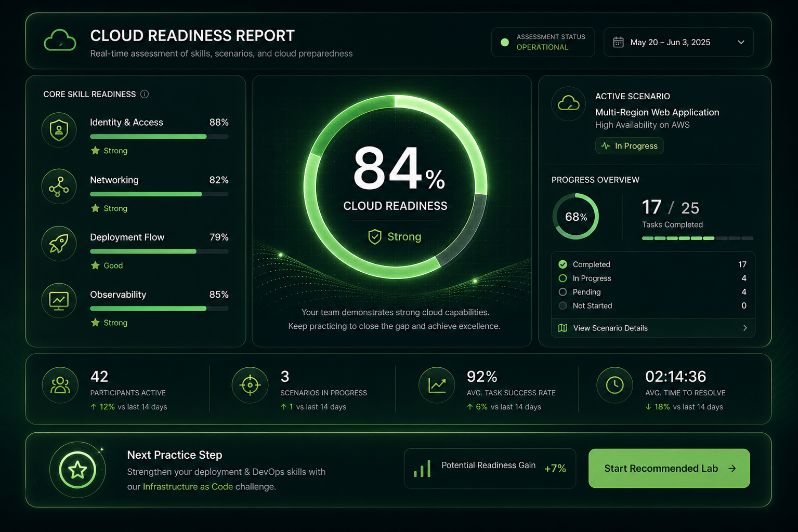798x532 pixels.
Task: Click the Next Practice Step heading
Action: (x=175, y=455)
